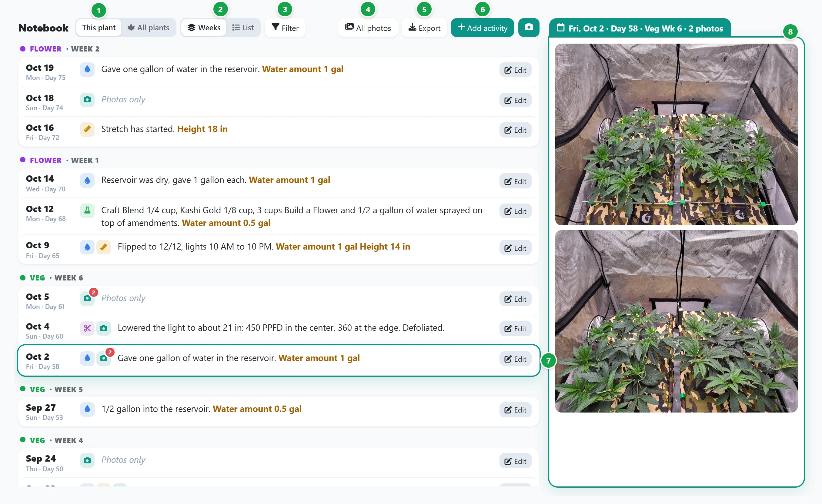
Task: Open the top tent photo thumbnail
Action: point(676,134)
